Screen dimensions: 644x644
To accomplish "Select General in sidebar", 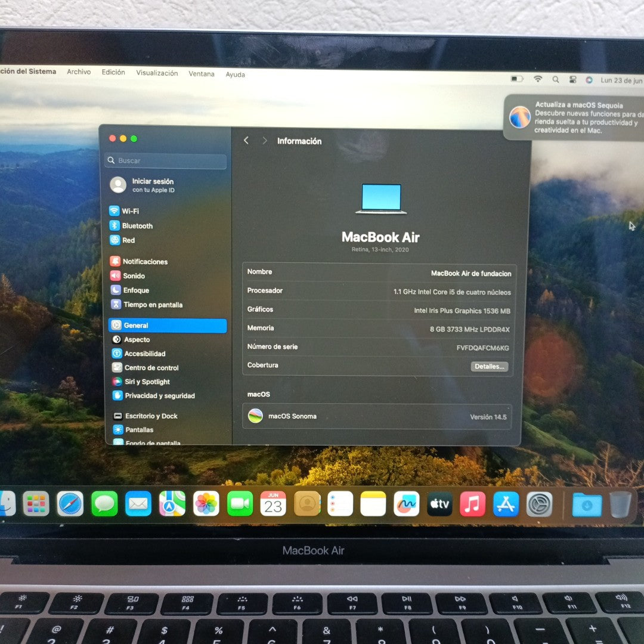I will pyautogui.click(x=168, y=326).
